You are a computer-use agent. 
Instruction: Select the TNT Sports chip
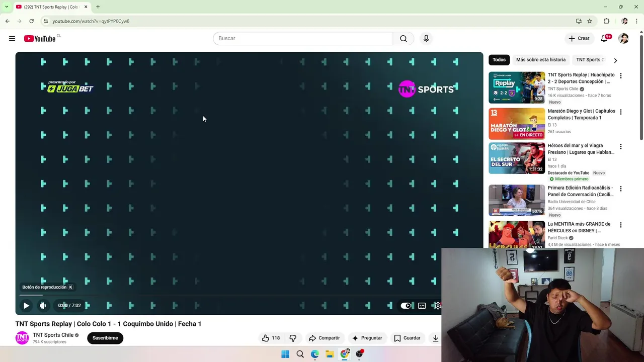click(x=590, y=60)
